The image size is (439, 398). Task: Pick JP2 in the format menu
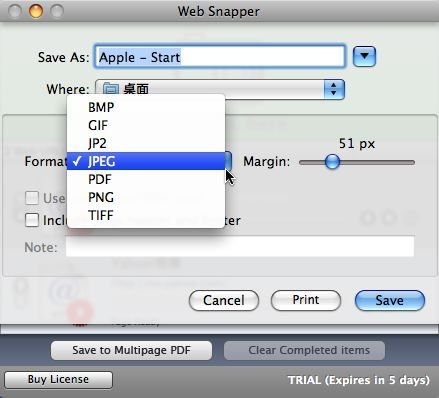pyautogui.click(x=146, y=143)
